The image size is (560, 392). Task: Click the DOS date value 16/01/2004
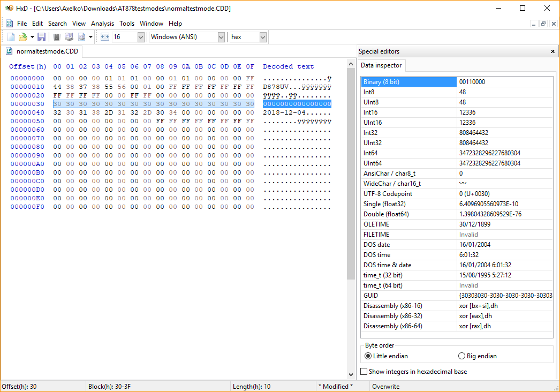[475, 245]
